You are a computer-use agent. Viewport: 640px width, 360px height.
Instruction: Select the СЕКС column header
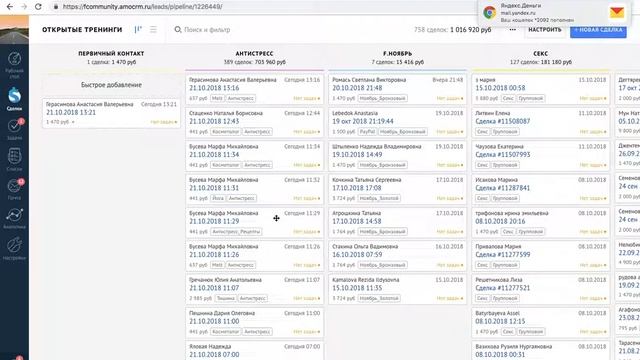(x=540, y=53)
